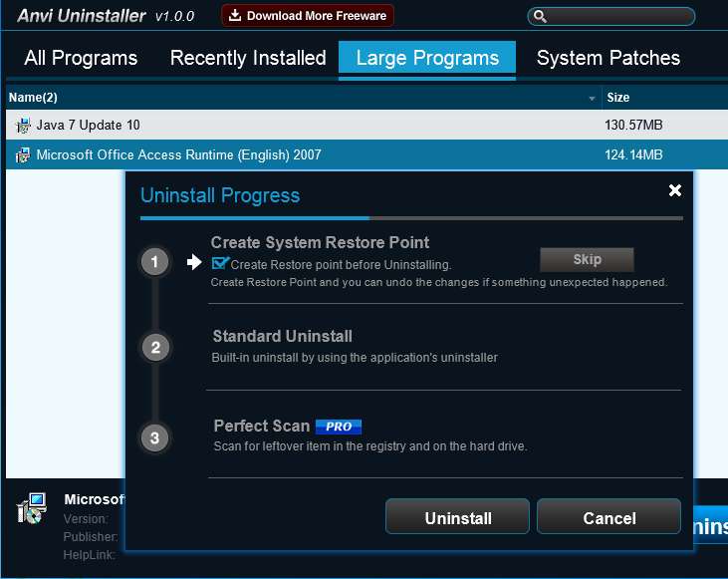This screenshot has height=579, width=728.
Task: Click the Name column sort arrow
Action: 592,98
